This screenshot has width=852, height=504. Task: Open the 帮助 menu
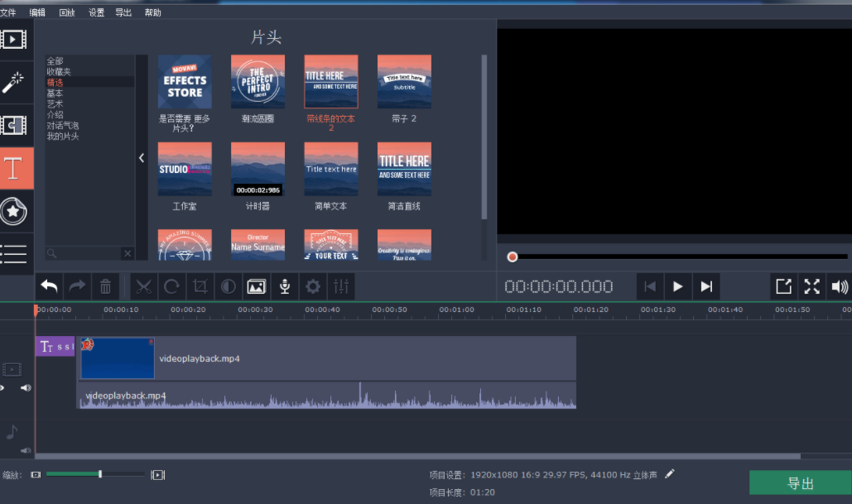152,12
